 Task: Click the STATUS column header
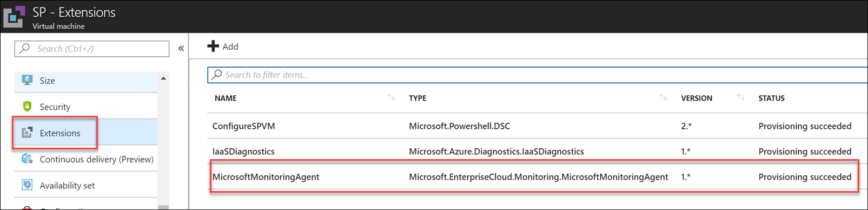[771, 98]
